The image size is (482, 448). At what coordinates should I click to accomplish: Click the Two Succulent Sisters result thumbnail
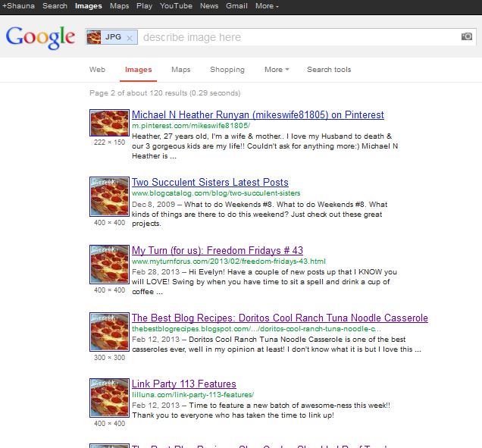tap(109, 196)
